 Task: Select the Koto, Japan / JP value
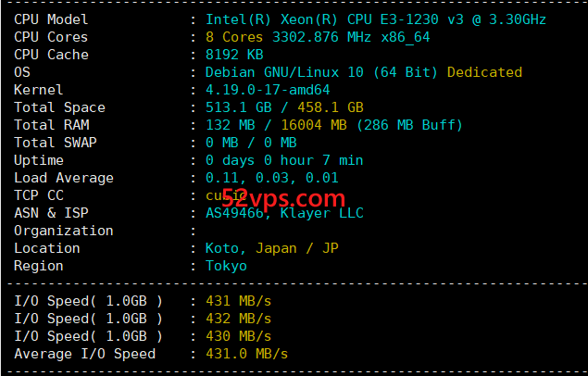272,248
